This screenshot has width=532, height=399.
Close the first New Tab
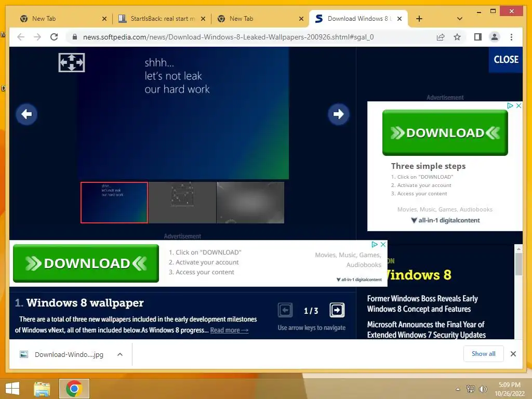click(x=104, y=19)
